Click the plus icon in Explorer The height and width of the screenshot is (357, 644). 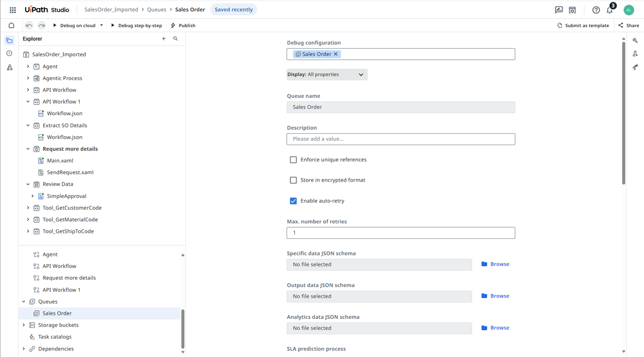pos(164,39)
